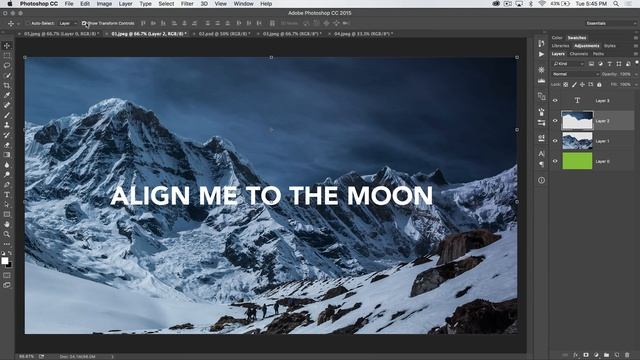Viewport: 640px width, 360px height.
Task: Select the Healing Brush tool
Action: point(7,105)
